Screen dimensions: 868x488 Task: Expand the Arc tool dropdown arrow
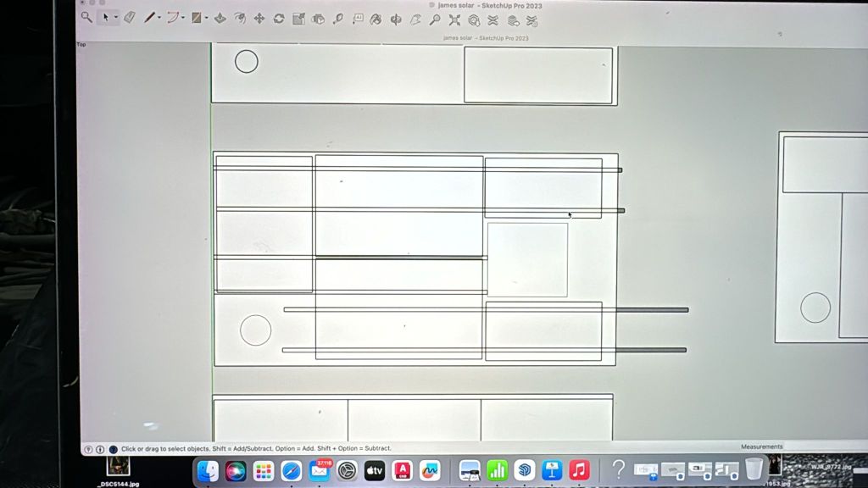(x=182, y=17)
